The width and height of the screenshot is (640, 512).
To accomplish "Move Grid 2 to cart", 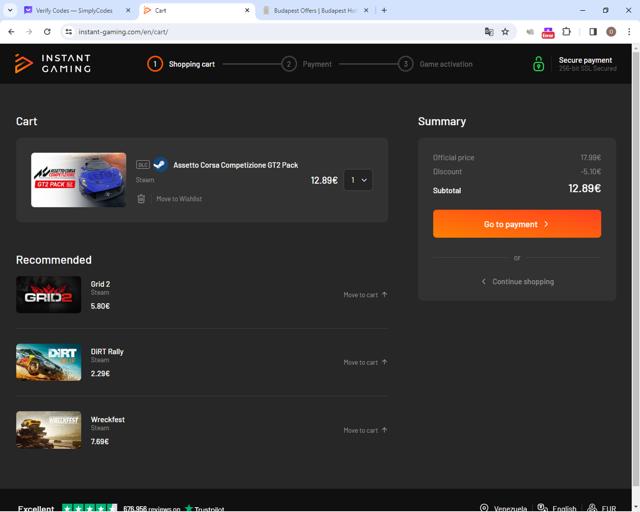I will tap(365, 295).
